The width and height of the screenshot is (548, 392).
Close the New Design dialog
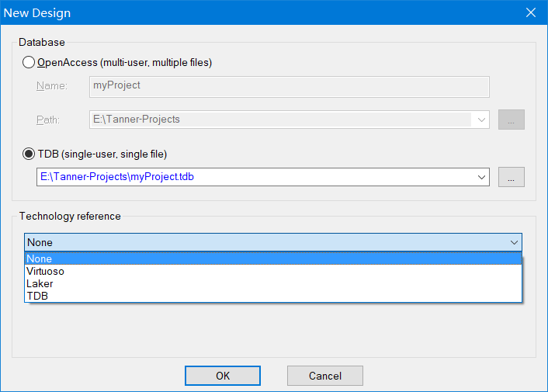[x=530, y=13]
